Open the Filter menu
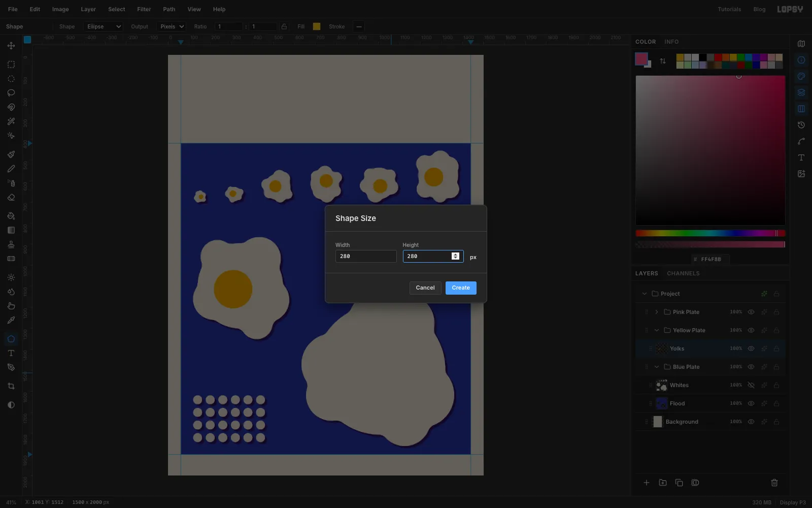This screenshot has width=812, height=508. [x=144, y=9]
